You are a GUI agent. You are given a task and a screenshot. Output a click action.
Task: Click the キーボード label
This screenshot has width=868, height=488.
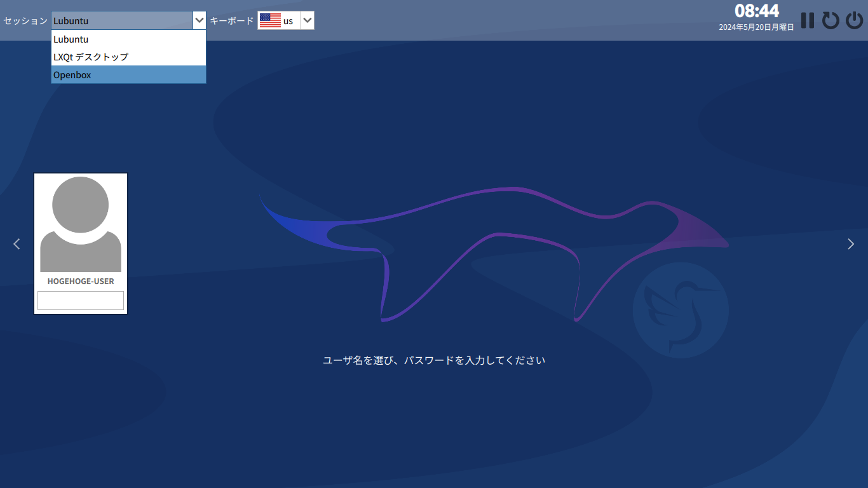point(232,20)
